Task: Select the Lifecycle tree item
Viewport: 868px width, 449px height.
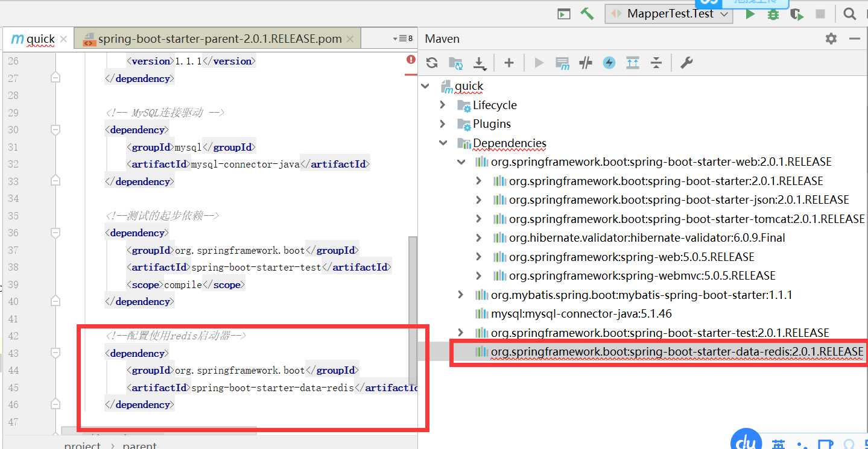Action: click(x=495, y=105)
